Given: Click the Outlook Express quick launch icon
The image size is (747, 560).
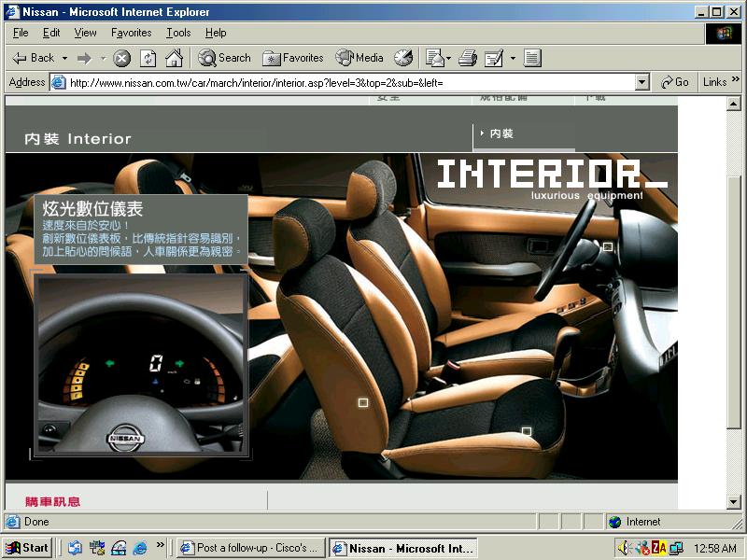Looking at the screenshot, I should click(x=75, y=548).
